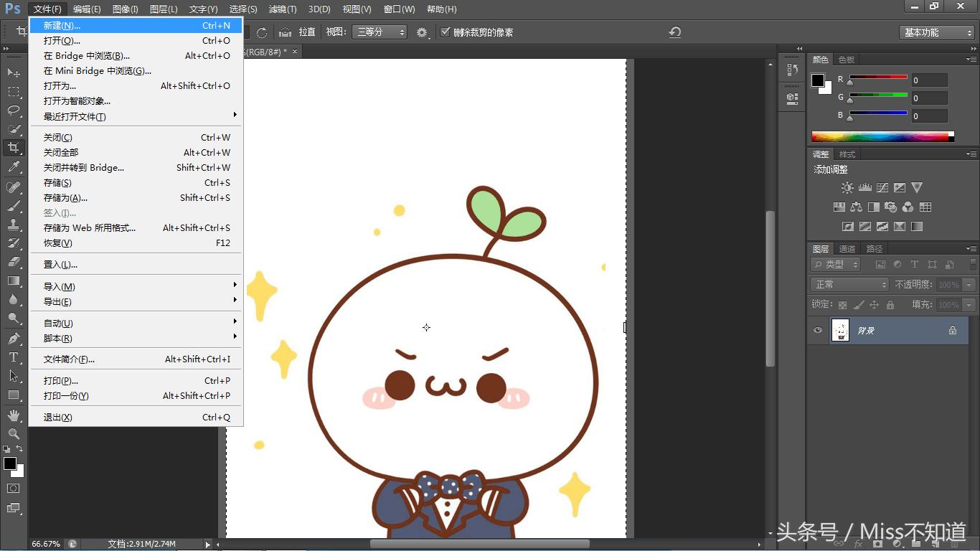Expand the 正常 blend mode dropdown
The width and height of the screenshot is (980, 551).
point(850,285)
